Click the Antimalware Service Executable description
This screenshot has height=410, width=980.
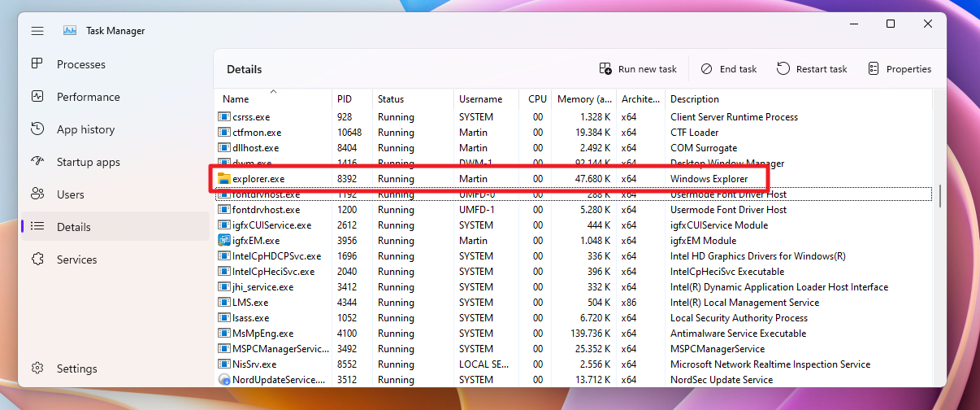pos(738,334)
